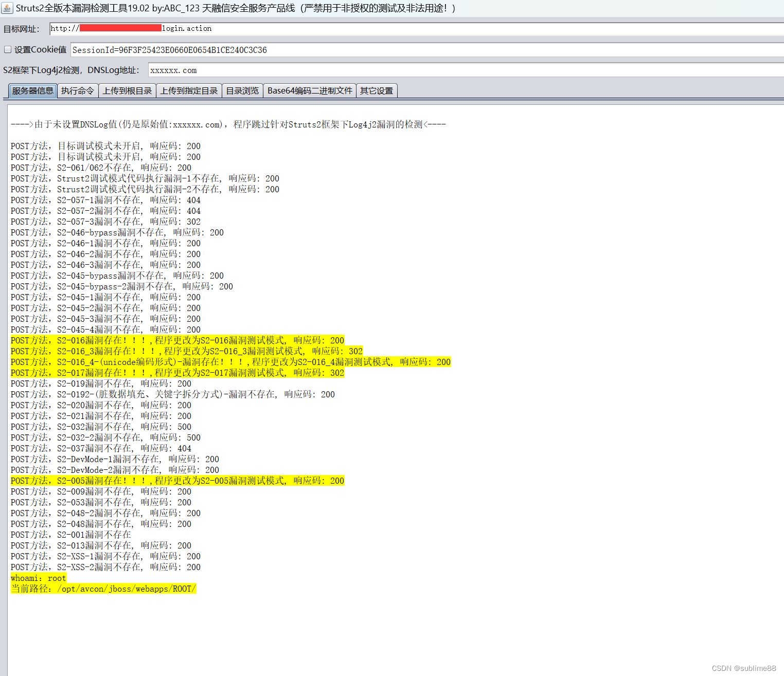Click the S2-016_4 unicode编码形式 result line

point(230,362)
